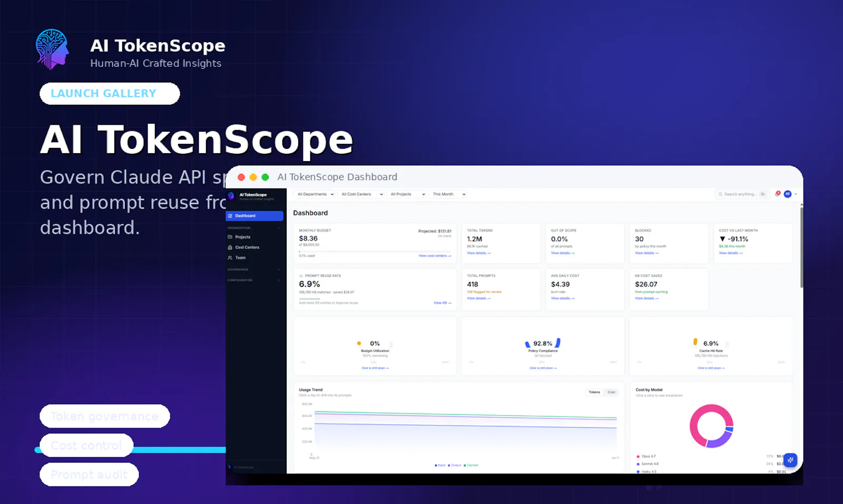The image size is (843, 504).
Task: Open the AI assistant sparkle button
Action: point(790,460)
